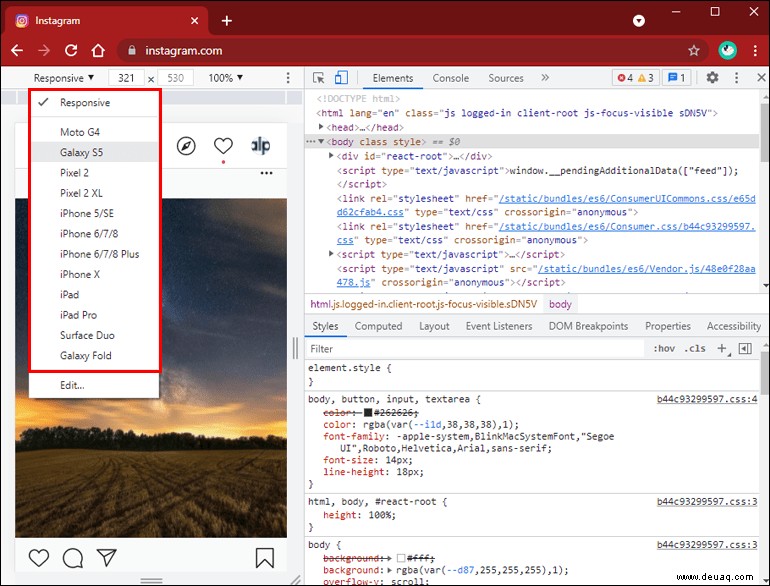Comment on the post bubble icon
This screenshot has height=586, width=770.
[x=73, y=558]
